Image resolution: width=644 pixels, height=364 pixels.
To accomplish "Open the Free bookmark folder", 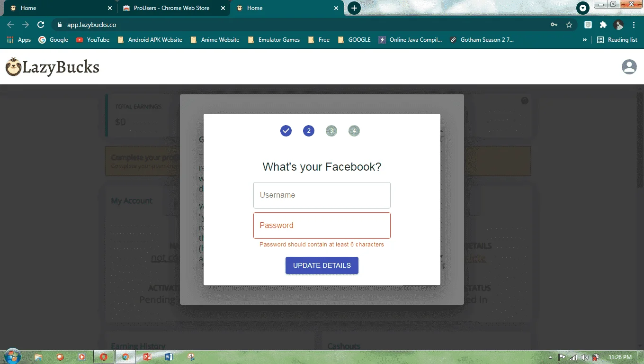I will (x=319, y=40).
